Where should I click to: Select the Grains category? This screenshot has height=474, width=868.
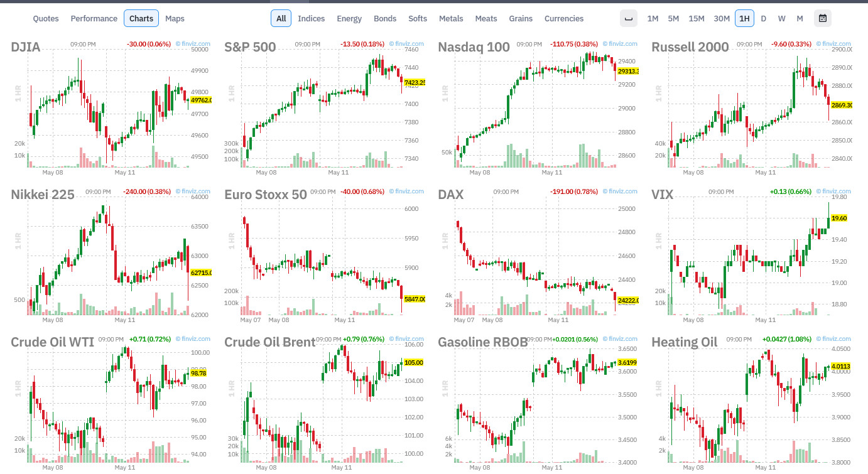(x=521, y=18)
